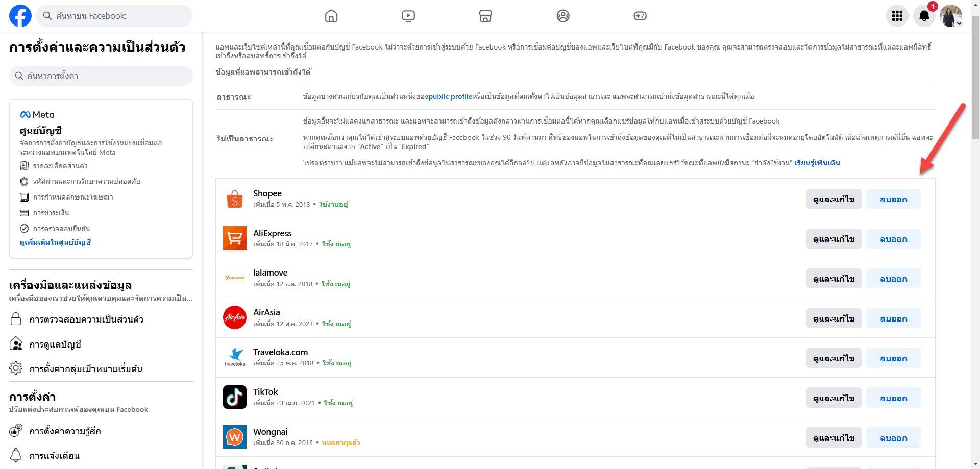Open the privacy checkup menu item

point(86,319)
